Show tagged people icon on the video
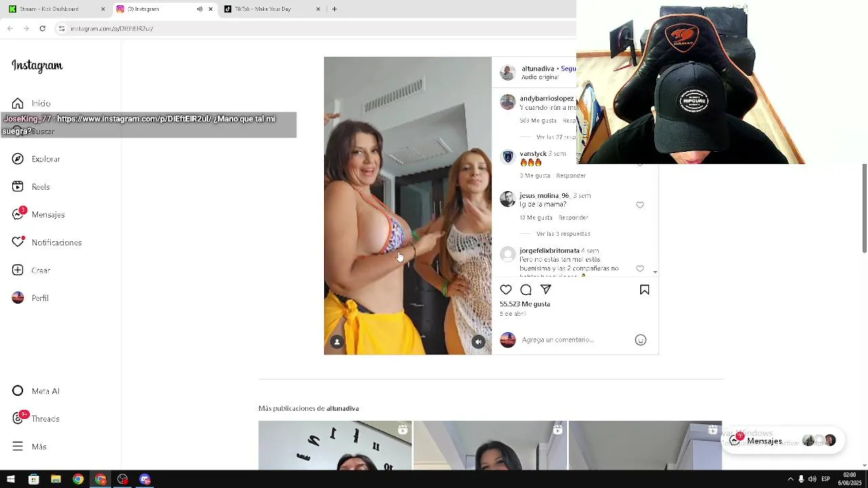This screenshot has height=488, width=868. coord(337,342)
